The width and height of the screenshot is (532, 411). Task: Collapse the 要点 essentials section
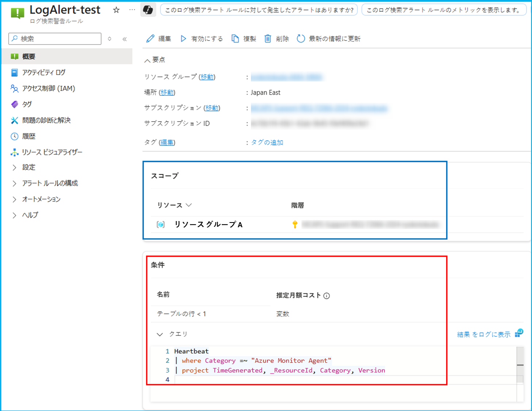[x=147, y=60]
